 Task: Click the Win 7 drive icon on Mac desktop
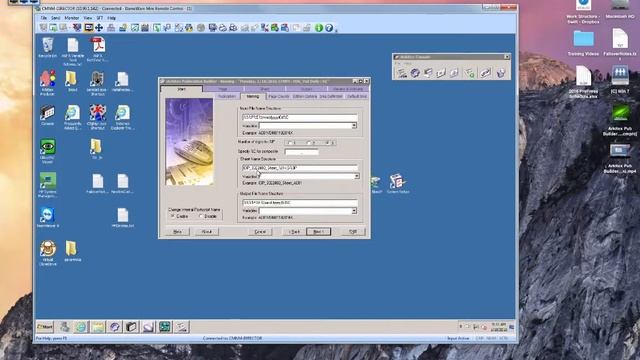(620, 80)
